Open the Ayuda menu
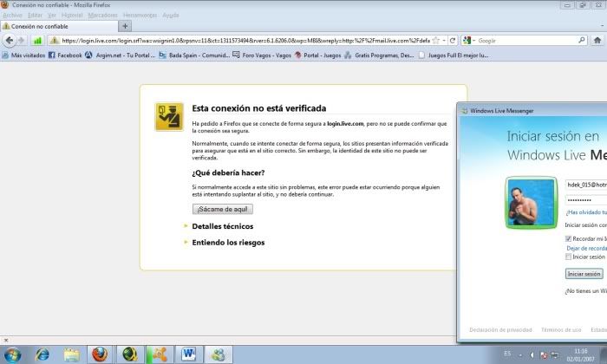The height and width of the screenshot is (364, 607). [x=170, y=15]
